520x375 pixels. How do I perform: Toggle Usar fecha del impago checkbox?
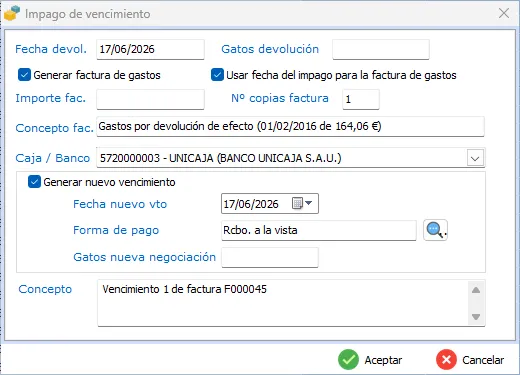point(217,75)
